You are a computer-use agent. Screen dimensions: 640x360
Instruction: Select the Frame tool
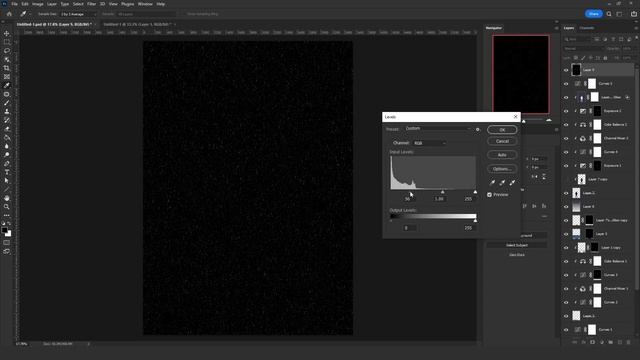click(x=7, y=77)
